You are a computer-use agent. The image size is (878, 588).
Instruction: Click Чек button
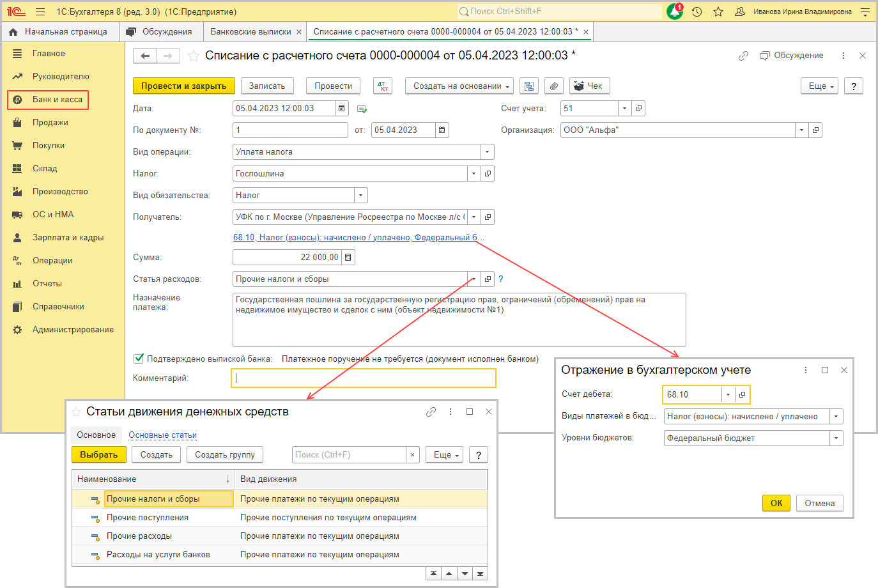(x=589, y=86)
